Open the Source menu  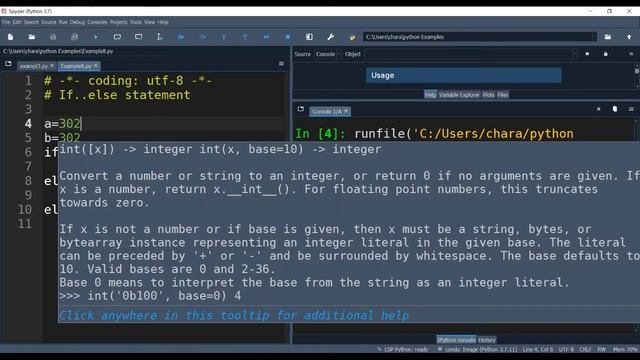[x=49, y=22]
